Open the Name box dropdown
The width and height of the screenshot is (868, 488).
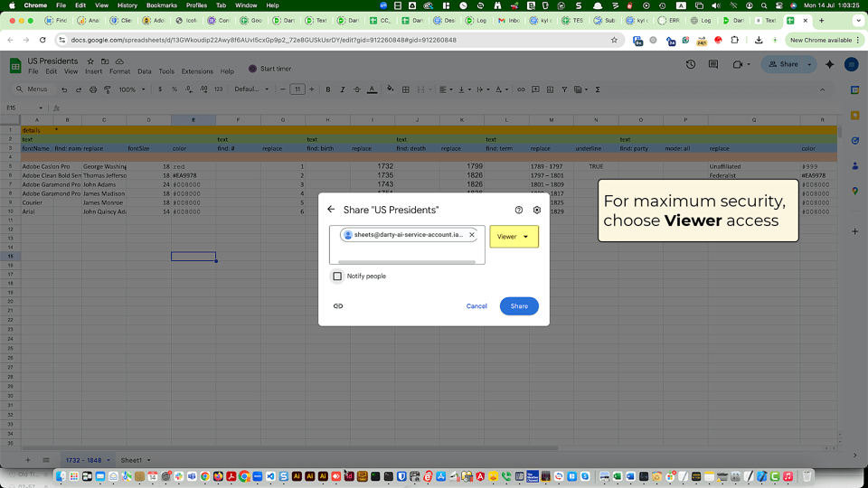pyautogui.click(x=41, y=108)
